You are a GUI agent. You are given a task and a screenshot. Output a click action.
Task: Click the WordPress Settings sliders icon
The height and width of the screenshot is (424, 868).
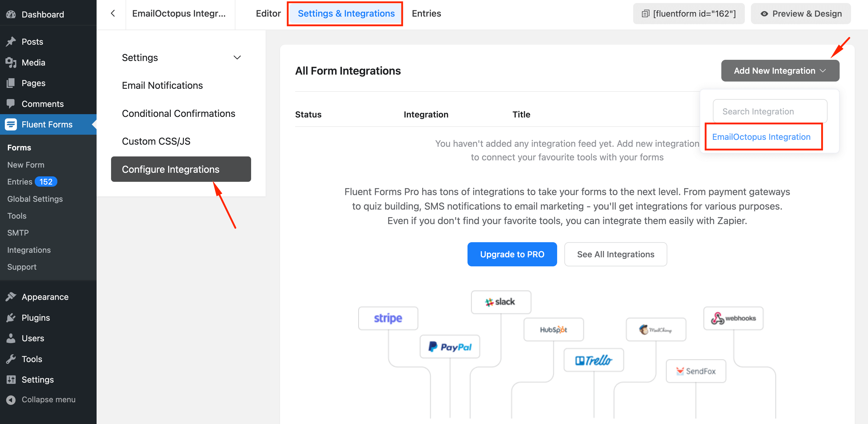(x=11, y=380)
